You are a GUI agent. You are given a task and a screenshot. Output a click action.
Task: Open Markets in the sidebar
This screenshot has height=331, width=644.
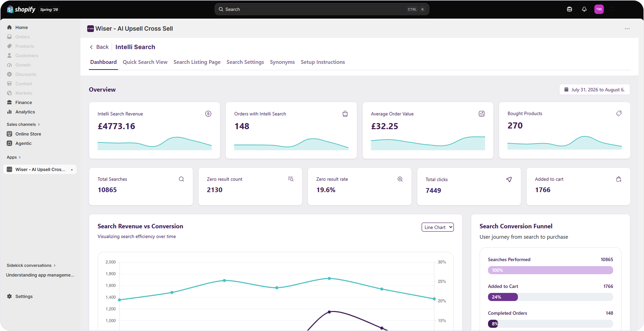(x=24, y=93)
